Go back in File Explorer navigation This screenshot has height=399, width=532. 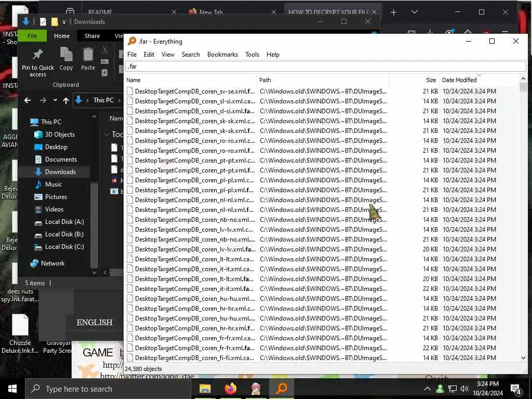28,100
